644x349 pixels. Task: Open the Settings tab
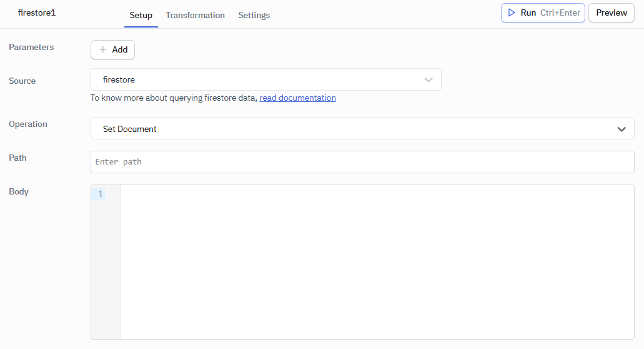pyautogui.click(x=254, y=15)
